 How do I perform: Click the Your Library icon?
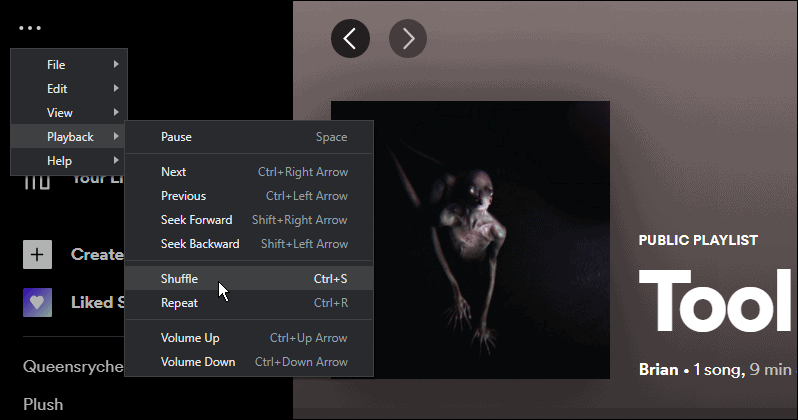coord(37,181)
